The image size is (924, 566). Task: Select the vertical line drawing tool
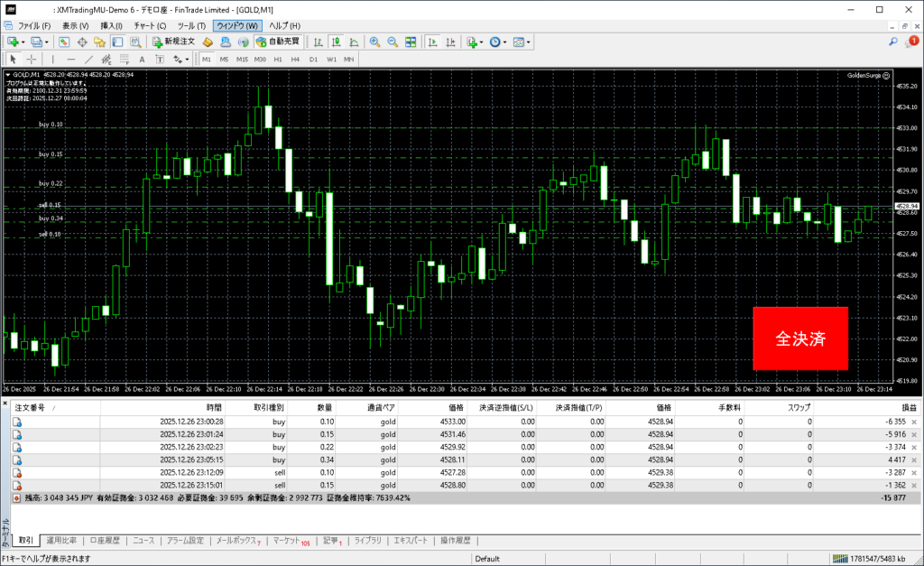[54, 59]
